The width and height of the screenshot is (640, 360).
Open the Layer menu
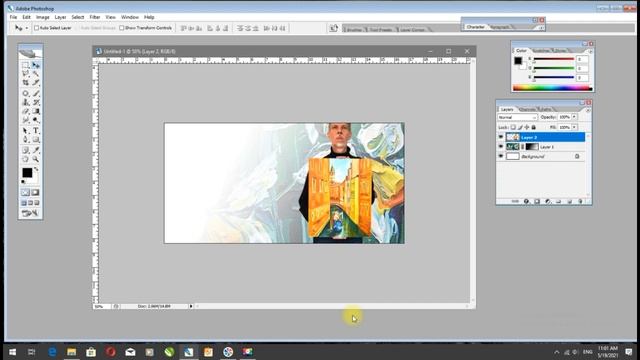[60, 17]
